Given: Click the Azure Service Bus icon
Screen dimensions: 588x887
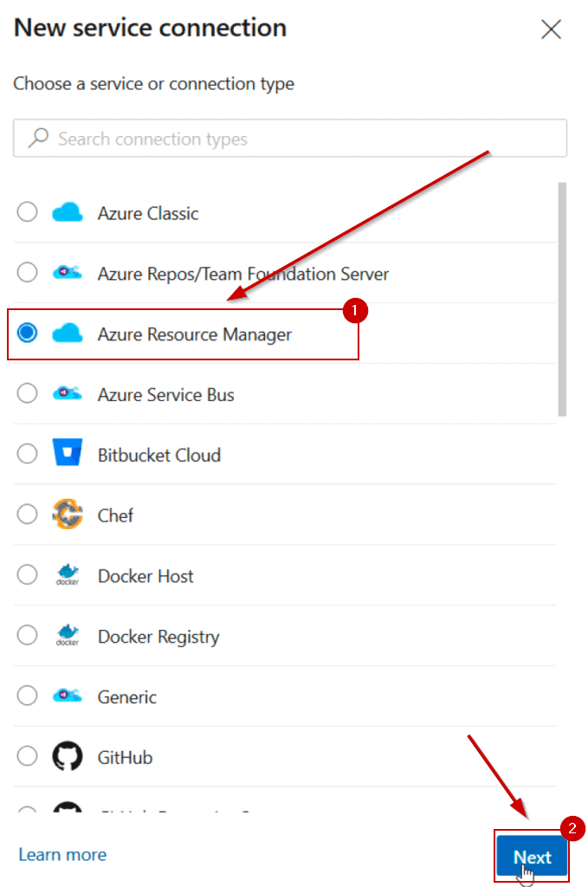Looking at the screenshot, I should click(67, 394).
